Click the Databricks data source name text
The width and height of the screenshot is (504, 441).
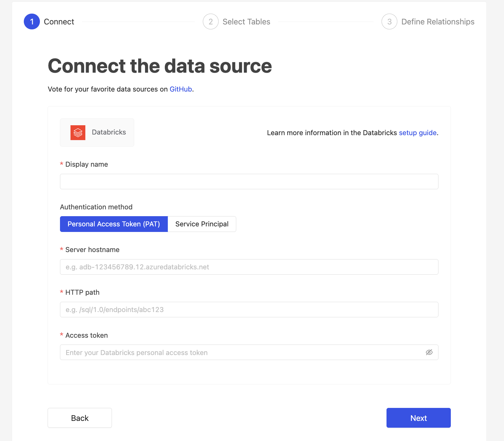[x=109, y=132]
